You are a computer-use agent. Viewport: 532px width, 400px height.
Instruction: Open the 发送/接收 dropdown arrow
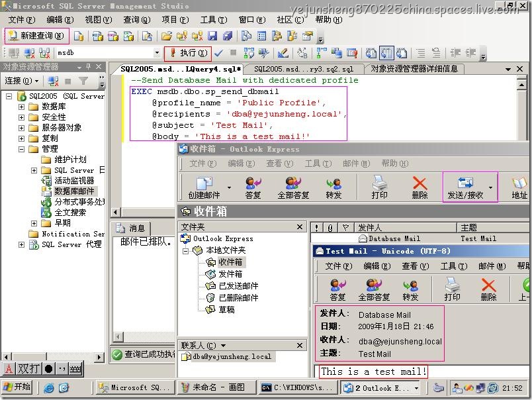click(490, 187)
